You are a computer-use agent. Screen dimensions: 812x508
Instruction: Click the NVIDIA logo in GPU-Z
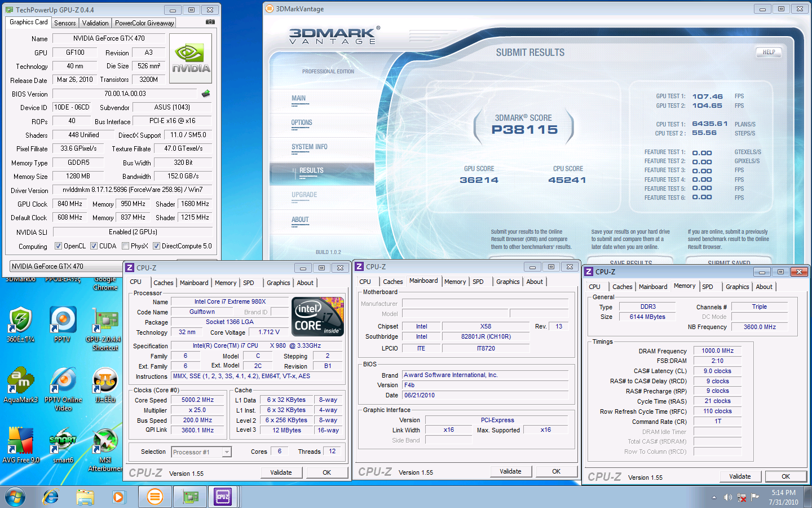(x=191, y=59)
